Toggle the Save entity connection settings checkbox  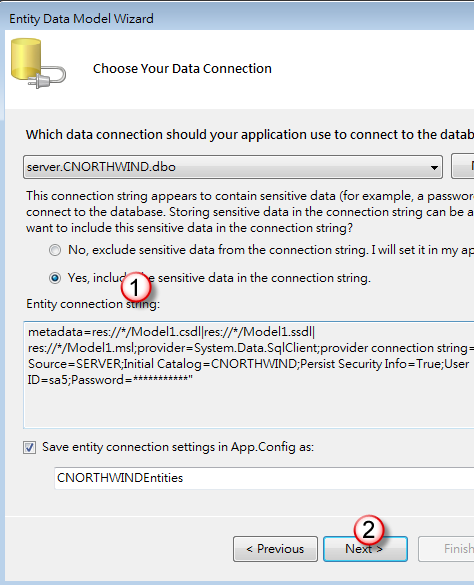point(29,447)
